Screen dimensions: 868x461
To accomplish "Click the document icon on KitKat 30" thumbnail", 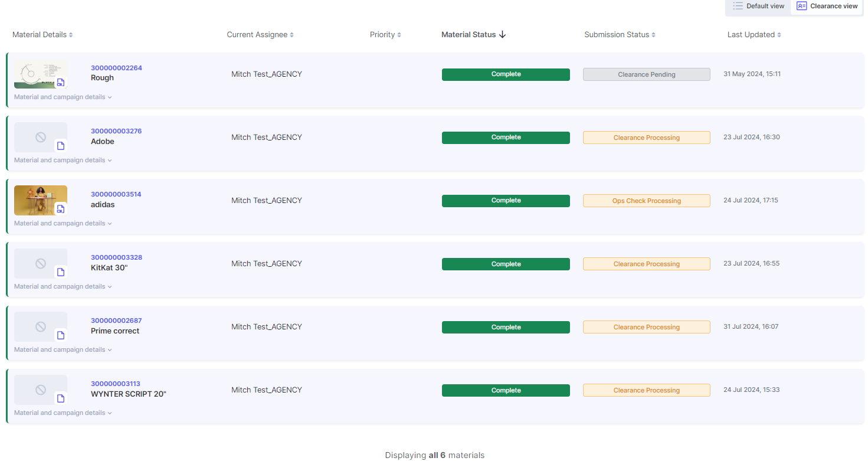I will 60,272.
